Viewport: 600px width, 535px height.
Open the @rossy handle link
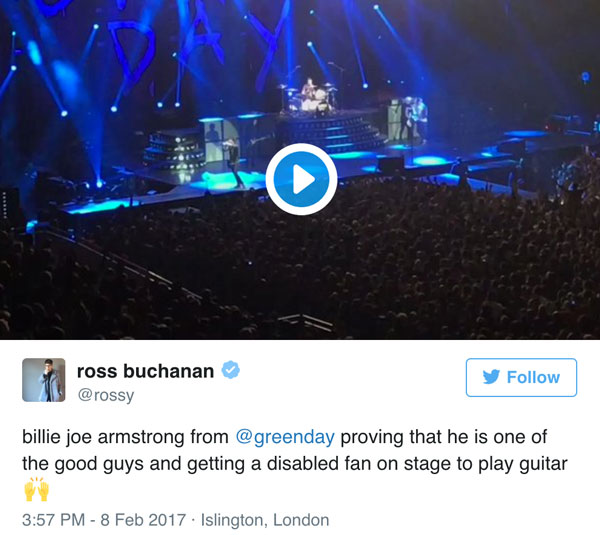[106, 395]
